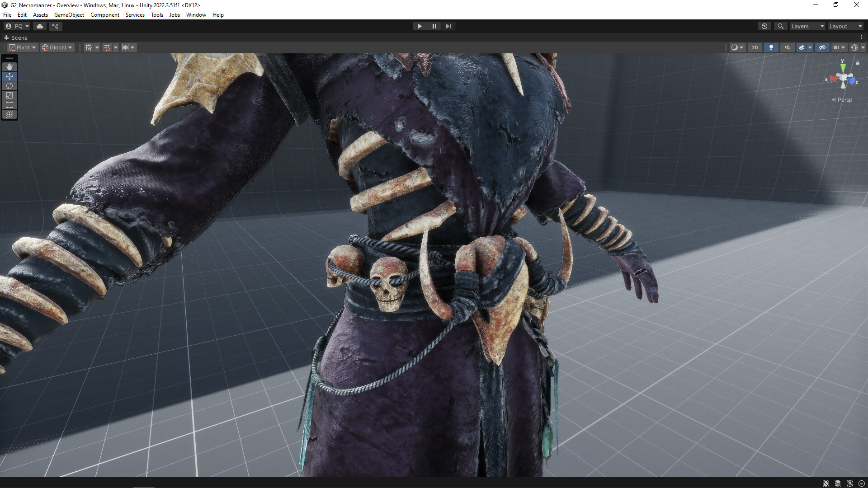This screenshot has height=488, width=868.
Task: Open the GameObject menu
Action: coord(69,15)
